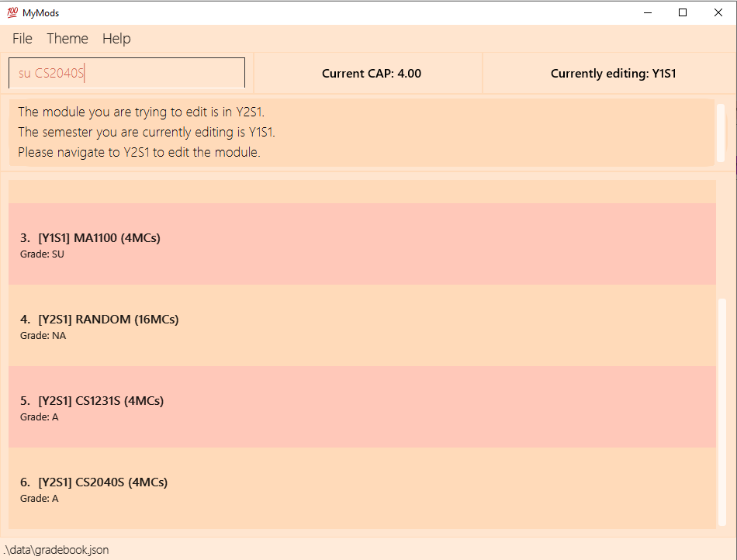Select module 4 RANDOM (16MCs) row
The width and height of the screenshot is (737, 560).
362,326
